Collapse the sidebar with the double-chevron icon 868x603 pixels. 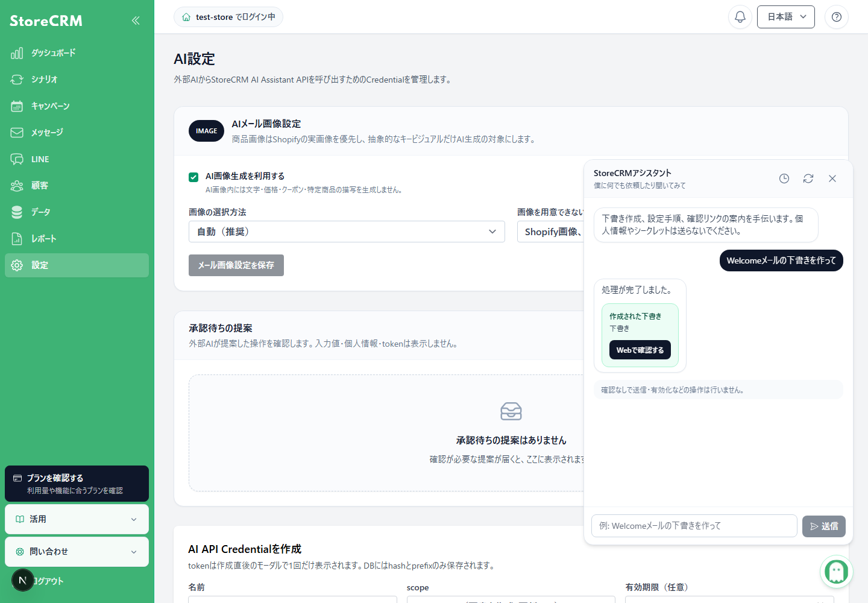click(136, 21)
